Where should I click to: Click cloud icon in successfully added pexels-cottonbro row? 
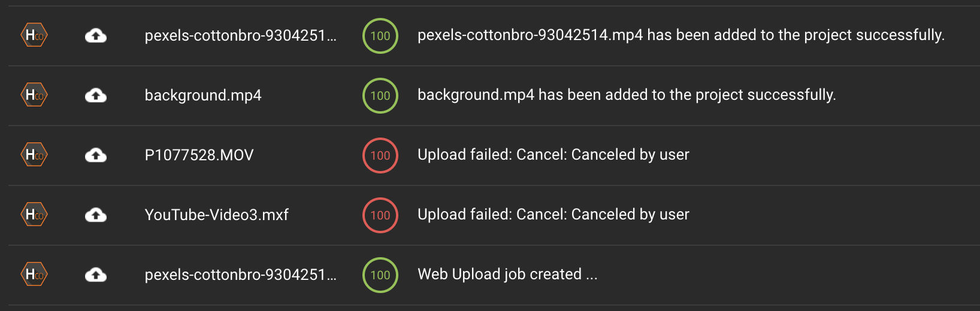tap(96, 35)
